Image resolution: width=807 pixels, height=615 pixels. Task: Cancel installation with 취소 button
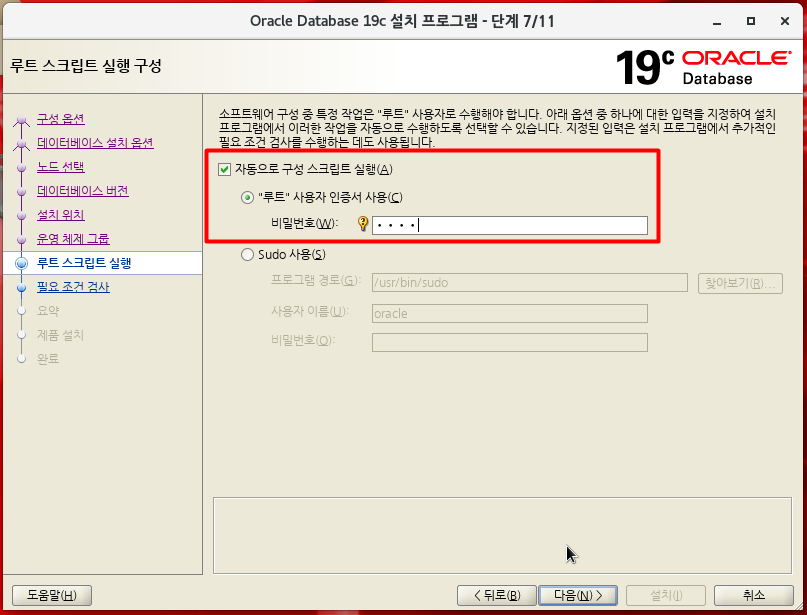coord(753,595)
